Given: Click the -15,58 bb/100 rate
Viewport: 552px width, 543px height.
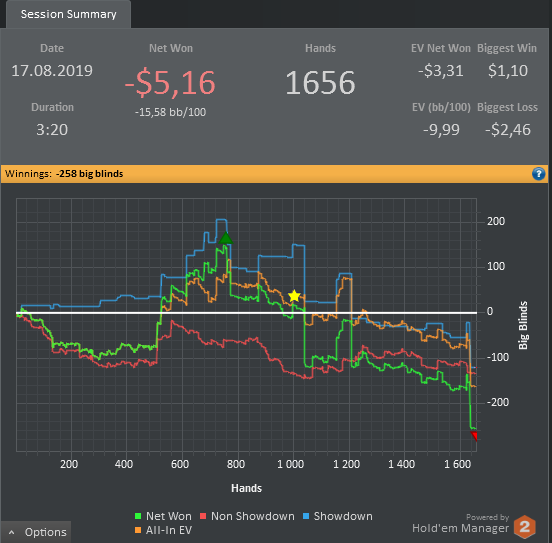Looking at the screenshot, I should (170, 112).
